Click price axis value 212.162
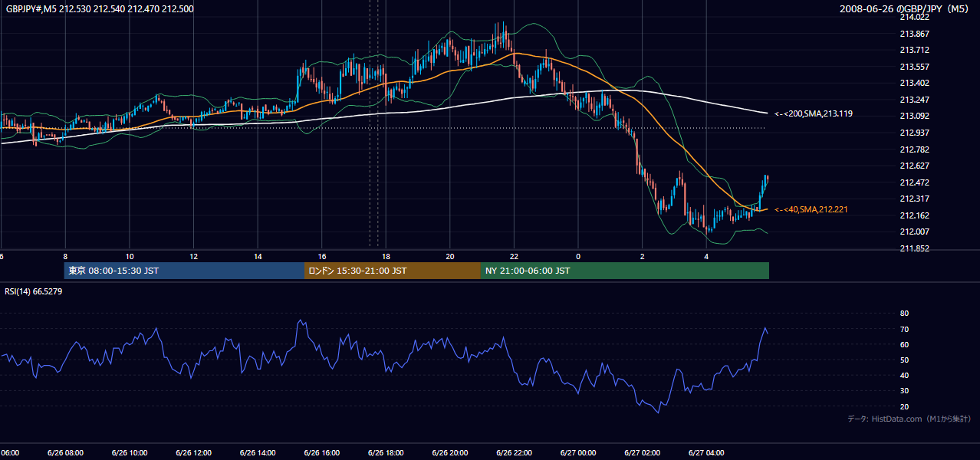Image resolution: width=980 pixels, height=460 pixels. (913, 215)
